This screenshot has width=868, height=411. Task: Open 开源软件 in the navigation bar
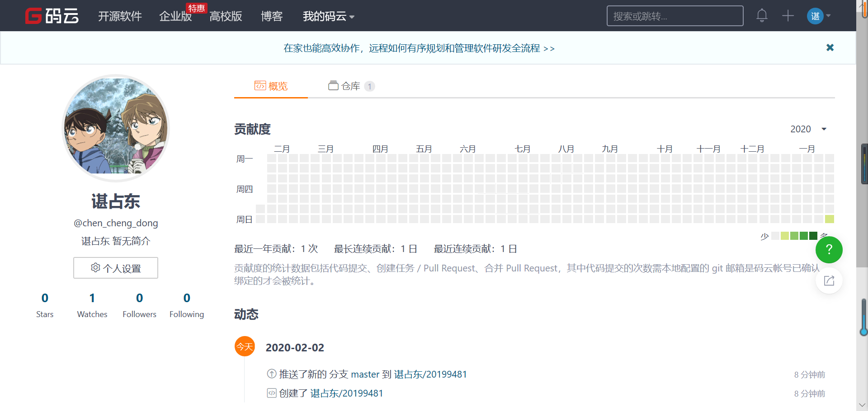pyautogui.click(x=120, y=17)
